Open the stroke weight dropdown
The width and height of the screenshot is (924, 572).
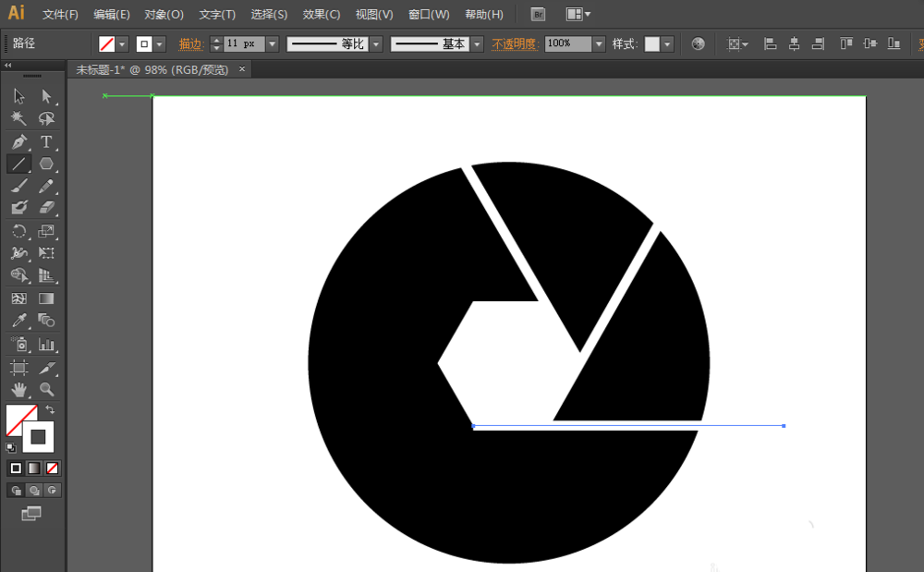[272, 43]
